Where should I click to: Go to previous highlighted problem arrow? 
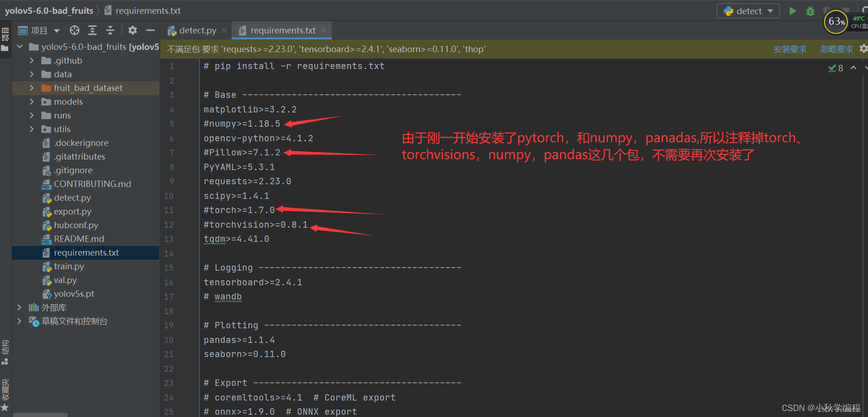(853, 68)
